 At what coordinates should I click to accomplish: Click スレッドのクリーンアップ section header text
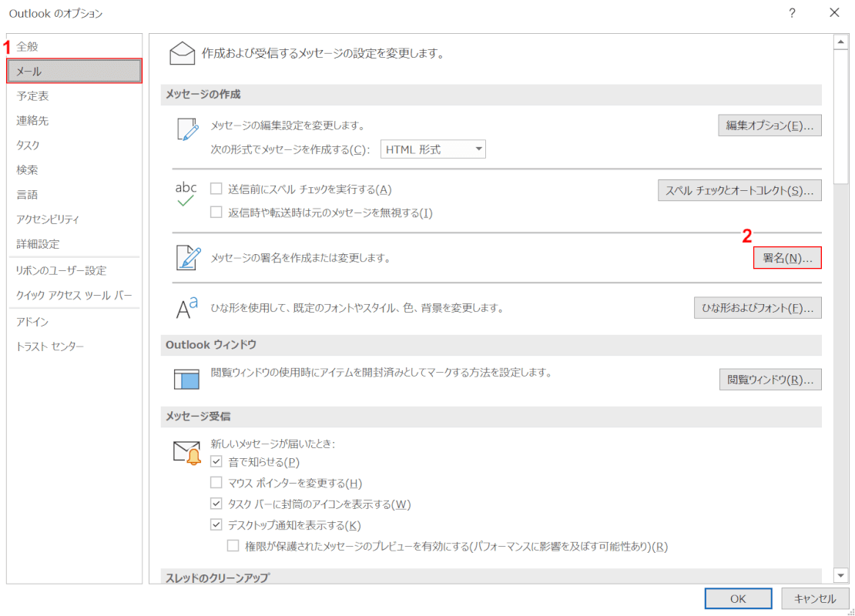coord(217,577)
